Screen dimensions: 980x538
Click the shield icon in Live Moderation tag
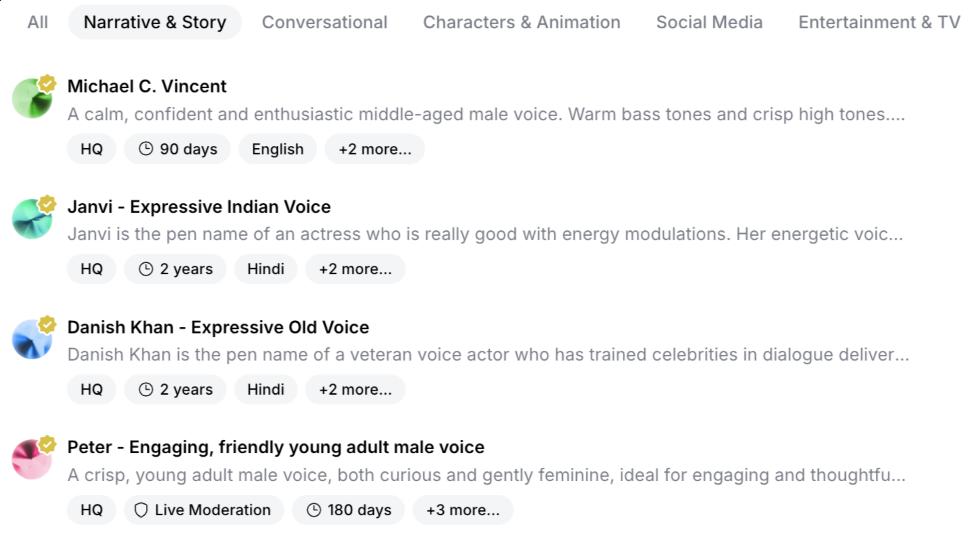point(141,510)
